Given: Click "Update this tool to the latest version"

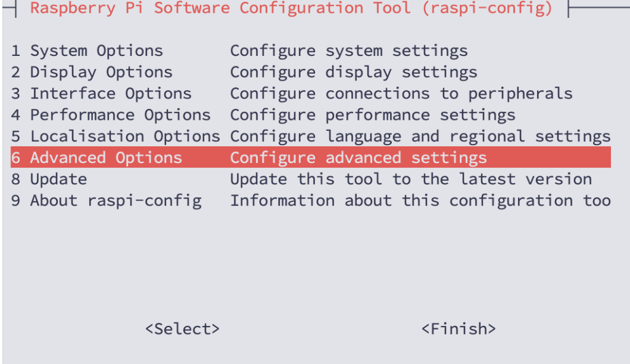Looking at the screenshot, I should click(411, 180).
